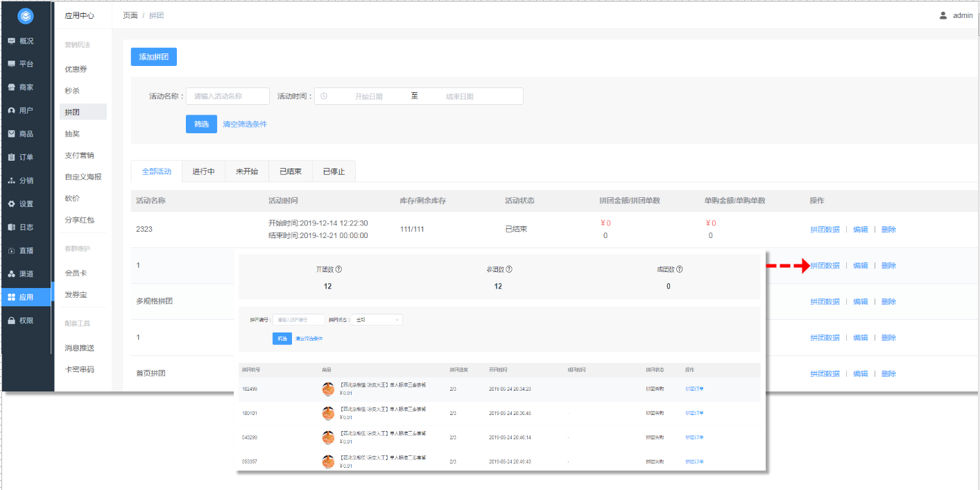Viewport: 980px width, 490px height.
Task: Open the 设置 settings gear sidebar item
Action: pyautogui.click(x=26, y=204)
